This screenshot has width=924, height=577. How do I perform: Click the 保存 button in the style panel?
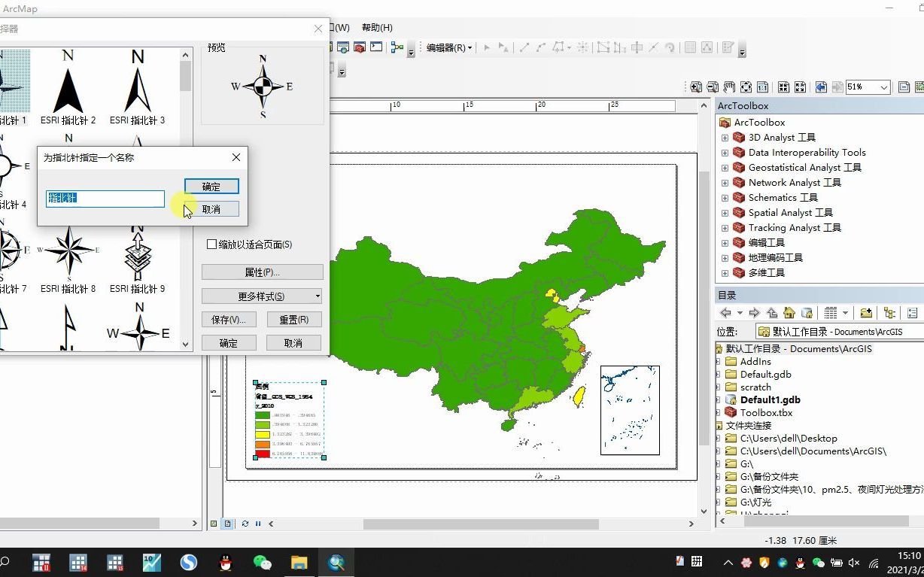[229, 319]
